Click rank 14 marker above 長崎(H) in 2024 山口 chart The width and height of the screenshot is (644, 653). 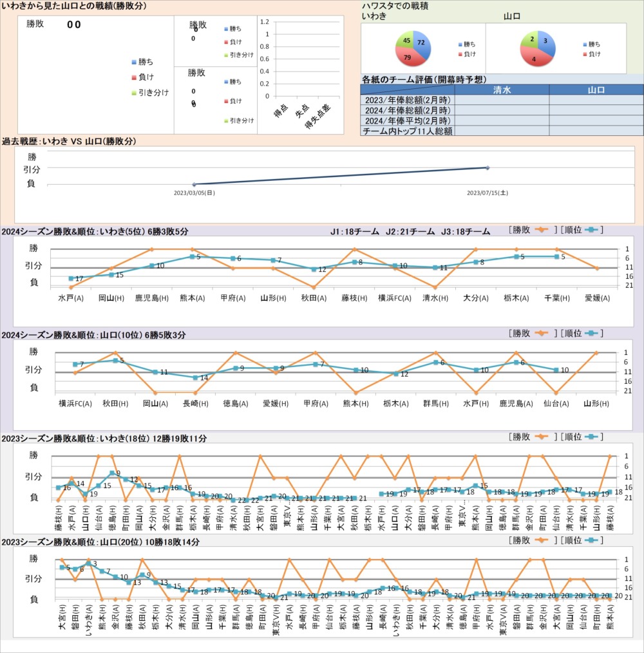(195, 378)
